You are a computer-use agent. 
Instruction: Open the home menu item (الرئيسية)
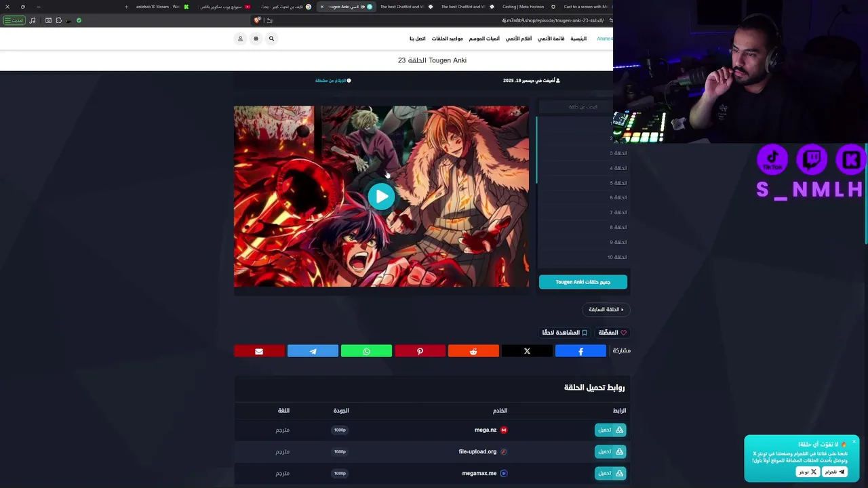pos(578,39)
